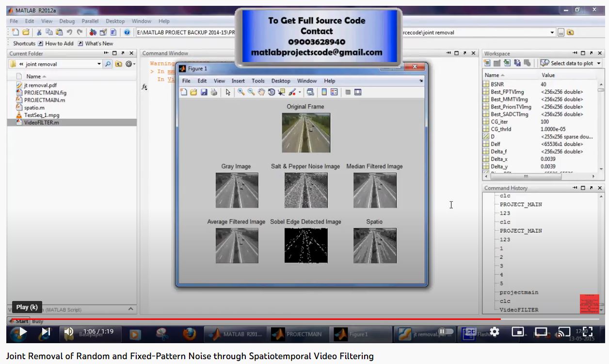Open the Parallel menu in MATLAB
Screen dimensions: 609x364
[90, 21]
